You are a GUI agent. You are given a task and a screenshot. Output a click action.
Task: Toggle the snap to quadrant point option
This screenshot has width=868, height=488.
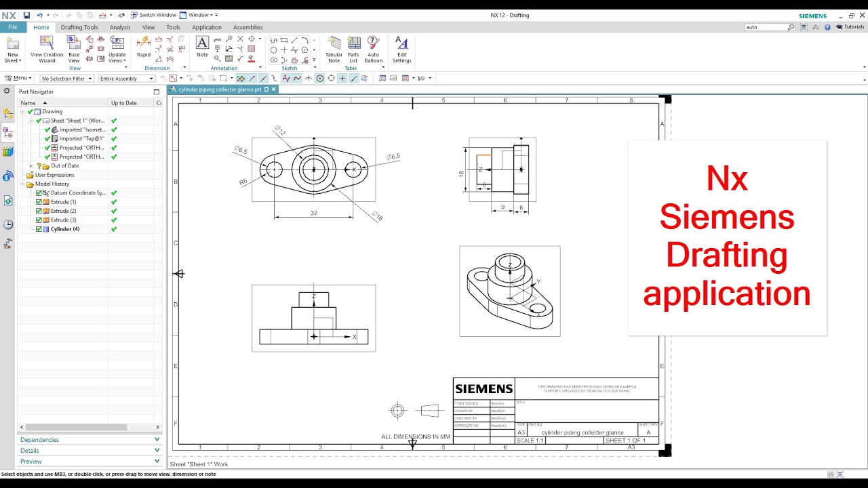pos(332,79)
